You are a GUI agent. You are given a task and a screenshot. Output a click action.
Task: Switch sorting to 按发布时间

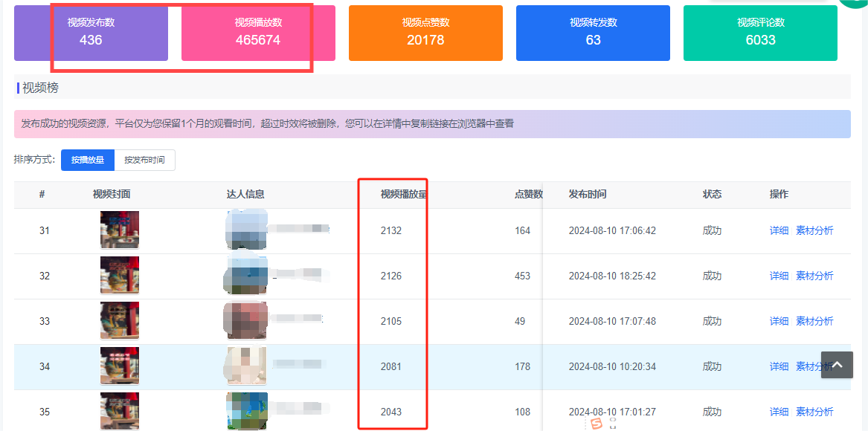(x=145, y=160)
